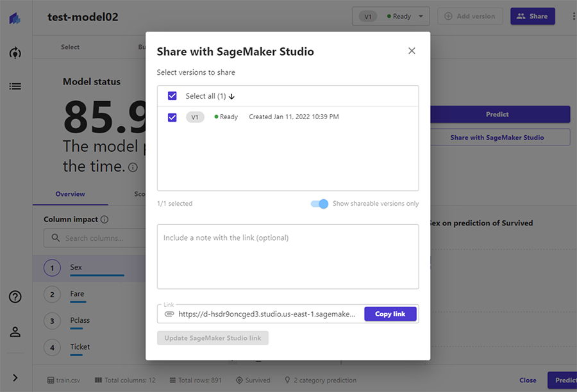577x392 pixels.
Task: Select the Pclass column row
Action: click(89, 321)
